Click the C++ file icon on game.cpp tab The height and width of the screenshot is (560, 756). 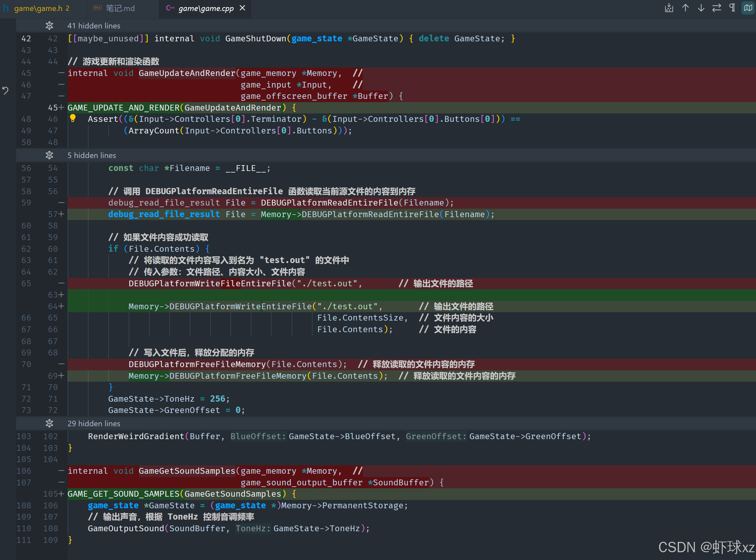tap(170, 8)
